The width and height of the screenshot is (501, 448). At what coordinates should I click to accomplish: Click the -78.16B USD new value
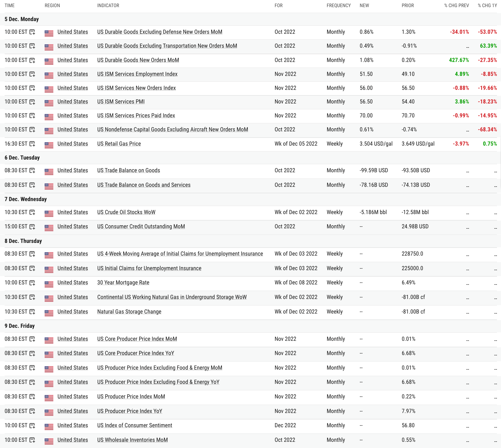pos(374,185)
